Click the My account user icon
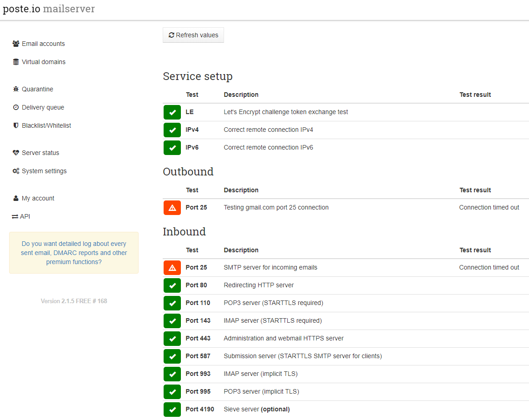529x420 pixels. pos(16,198)
